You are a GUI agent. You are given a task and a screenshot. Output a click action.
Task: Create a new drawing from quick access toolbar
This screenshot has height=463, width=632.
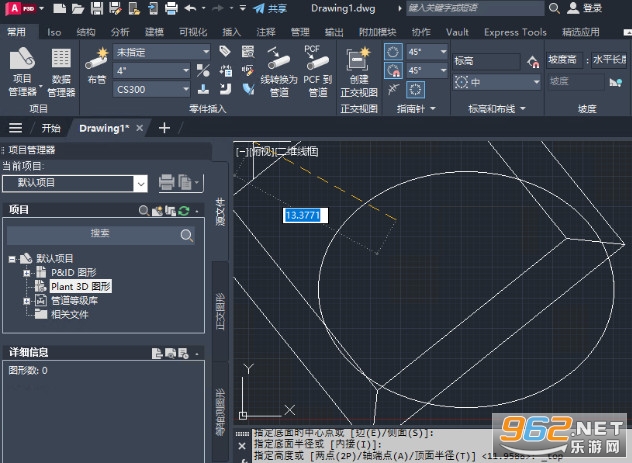(59, 8)
